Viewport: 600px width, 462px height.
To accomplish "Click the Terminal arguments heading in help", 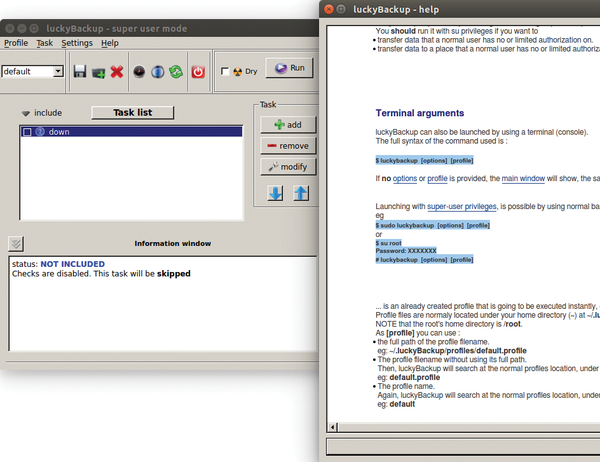I will 420,113.
